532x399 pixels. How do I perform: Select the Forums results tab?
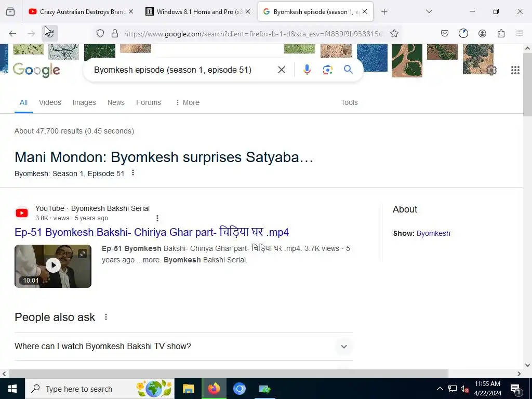(x=149, y=102)
